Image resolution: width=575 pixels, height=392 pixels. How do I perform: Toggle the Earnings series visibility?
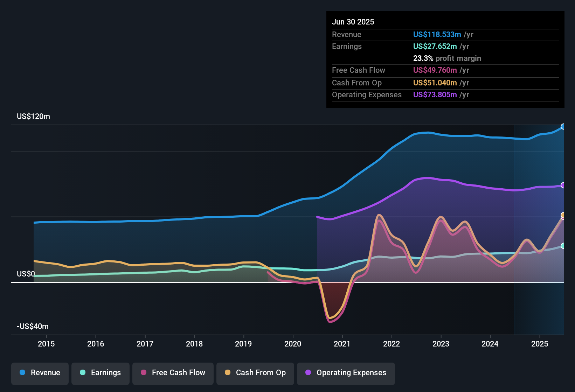(x=101, y=373)
